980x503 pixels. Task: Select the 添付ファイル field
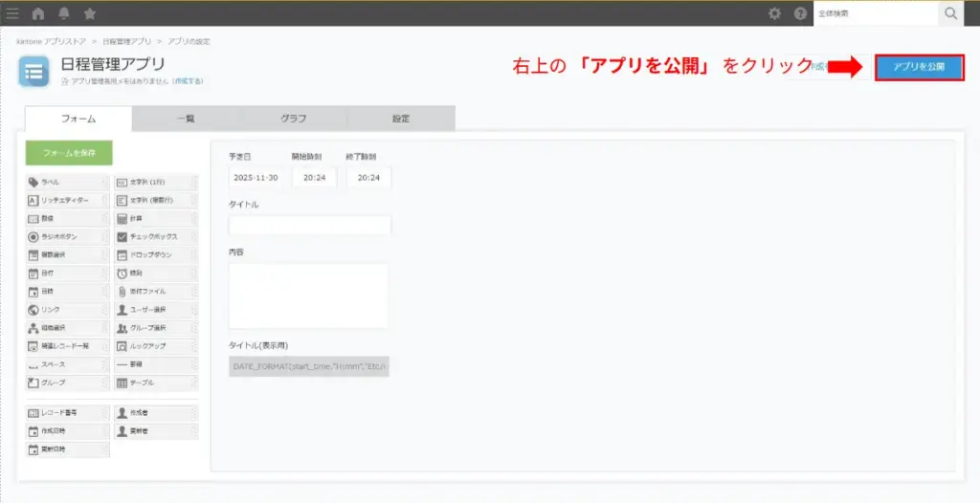(x=156, y=291)
